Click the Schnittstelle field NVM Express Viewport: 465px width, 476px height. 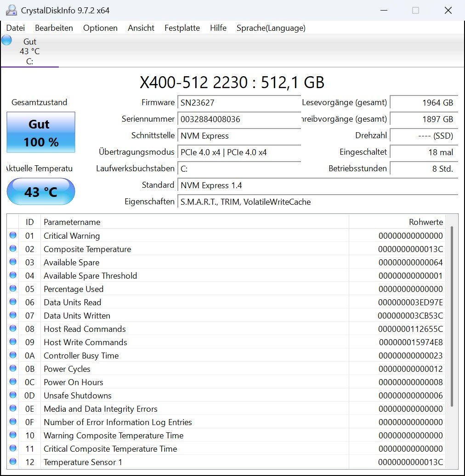tap(239, 136)
